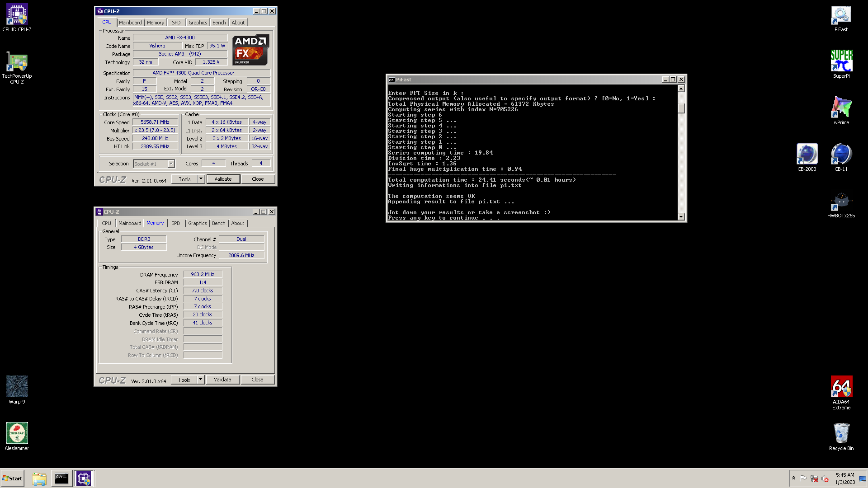The image size is (868, 488).
Task: Open About tab in bottom CPU-Z
Action: 238,223
